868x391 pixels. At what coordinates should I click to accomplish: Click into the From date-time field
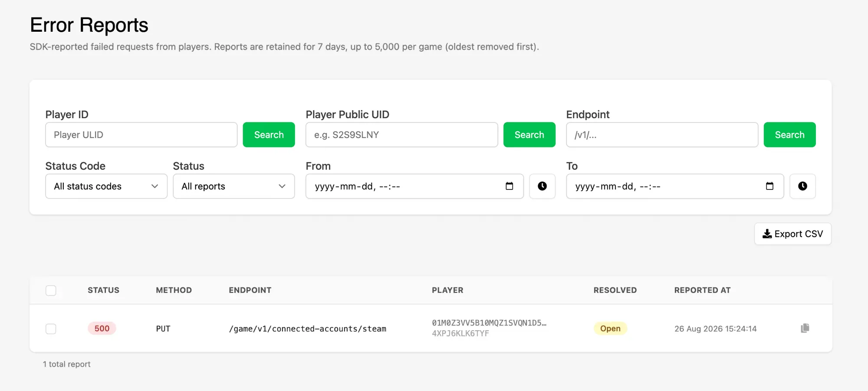click(x=414, y=186)
